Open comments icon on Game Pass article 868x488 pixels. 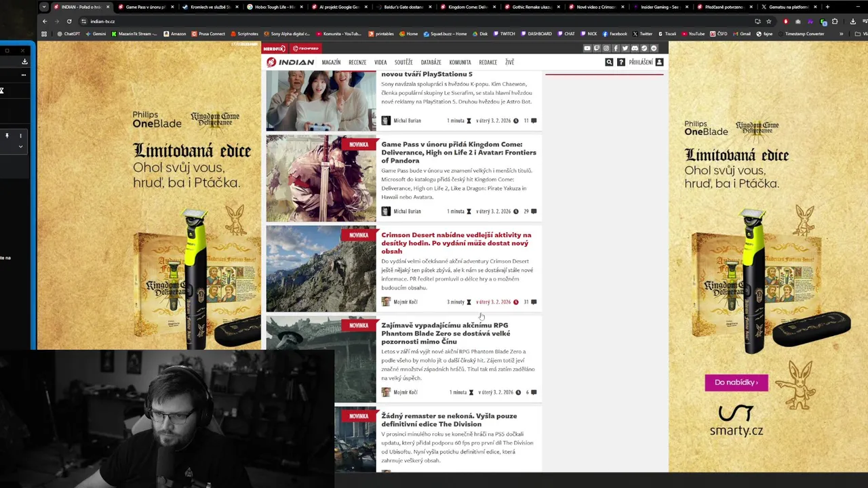point(534,211)
